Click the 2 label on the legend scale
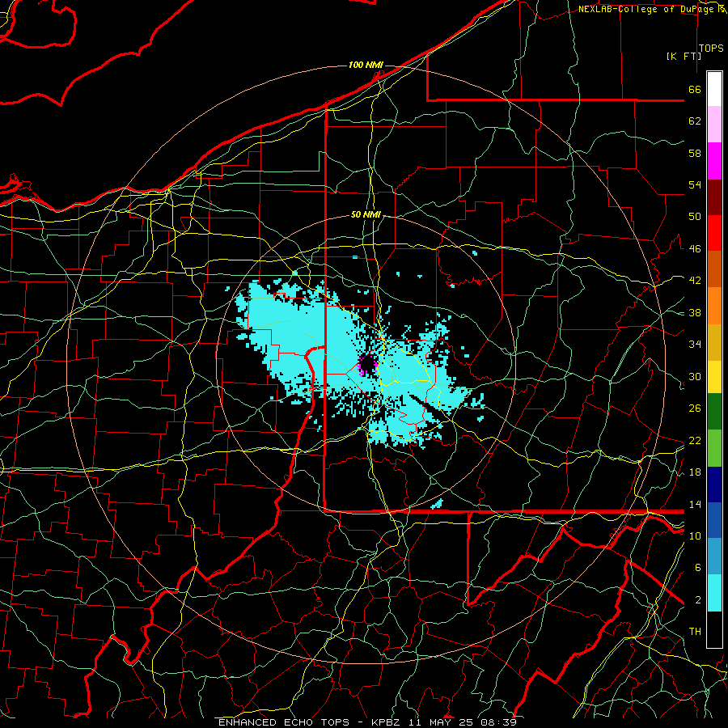This screenshot has width=728, height=728. pos(698,600)
